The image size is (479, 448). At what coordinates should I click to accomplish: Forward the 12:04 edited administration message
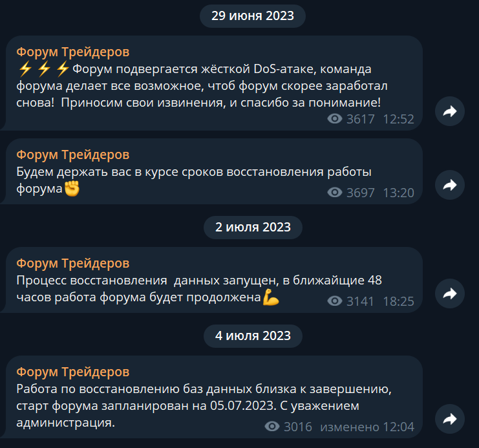click(450, 419)
